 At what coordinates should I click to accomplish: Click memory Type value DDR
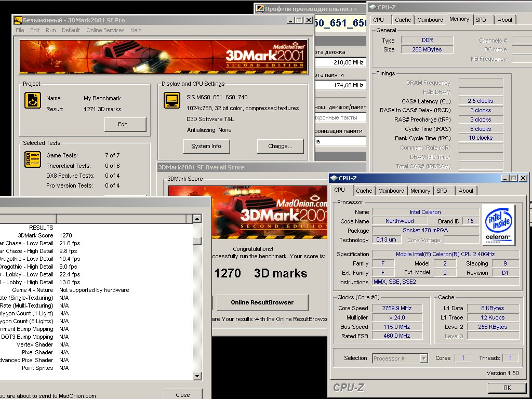tap(427, 40)
